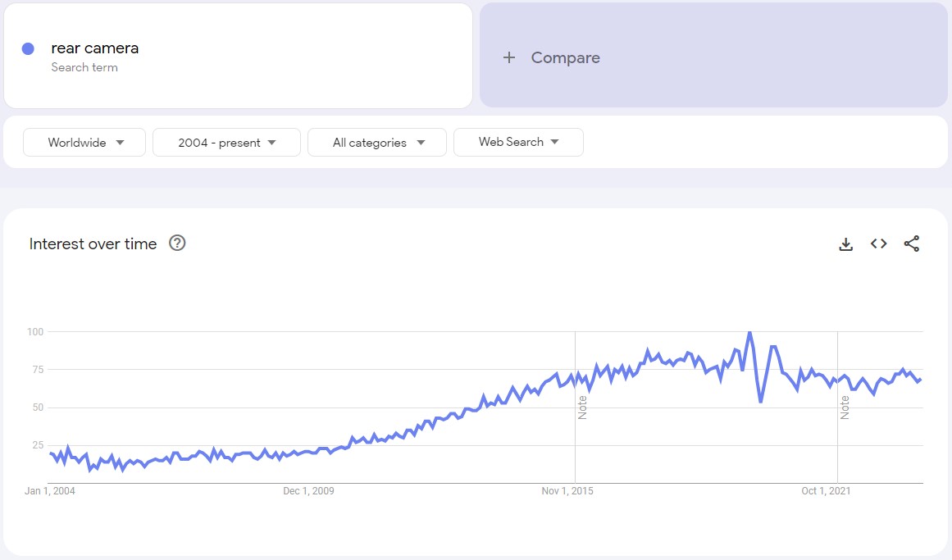Click the plus icon beside Compare
The width and height of the screenshot is (952, 560).
pyautogui.click(x=508, y=57)
